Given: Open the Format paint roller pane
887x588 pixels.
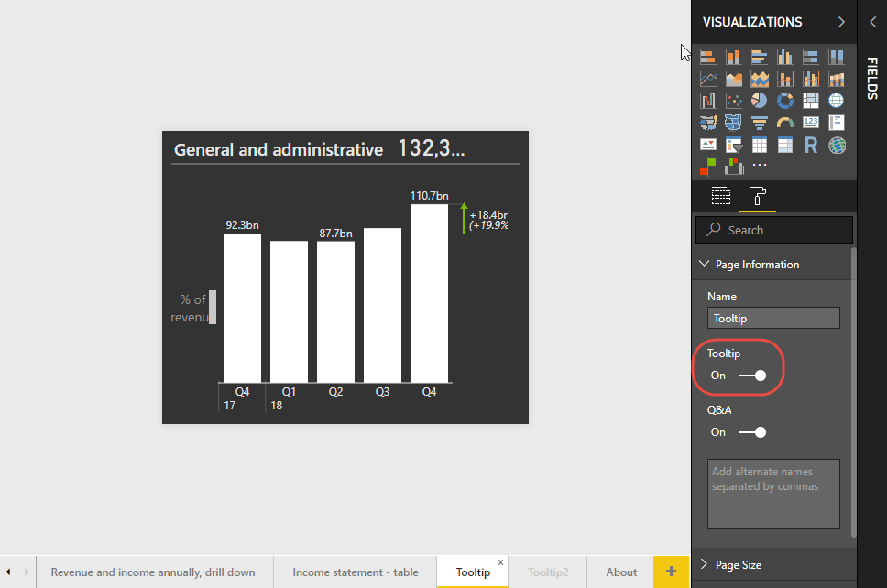Looking at the screenshot, I should click(758, 196).
